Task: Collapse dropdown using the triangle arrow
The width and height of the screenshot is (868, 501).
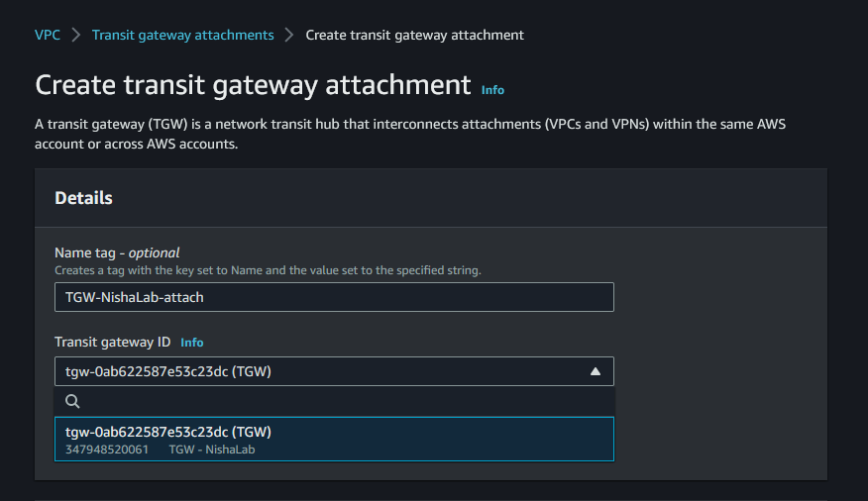Action: 596,371
